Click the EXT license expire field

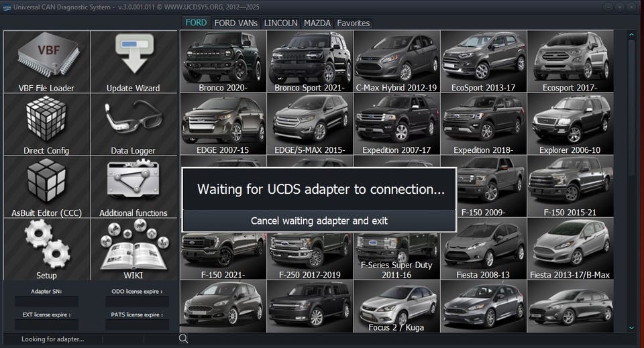[x=46, y=325]
